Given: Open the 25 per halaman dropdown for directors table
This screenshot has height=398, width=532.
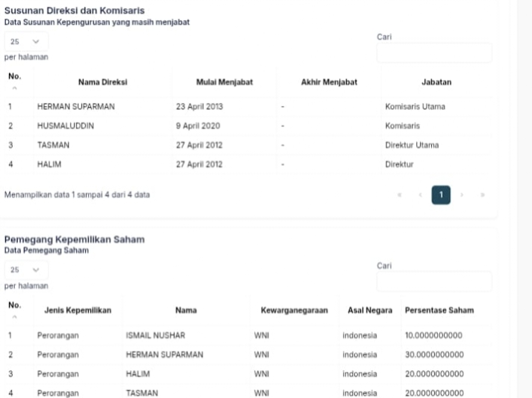Looking at the screenshot, I should [x=26, y=42].
